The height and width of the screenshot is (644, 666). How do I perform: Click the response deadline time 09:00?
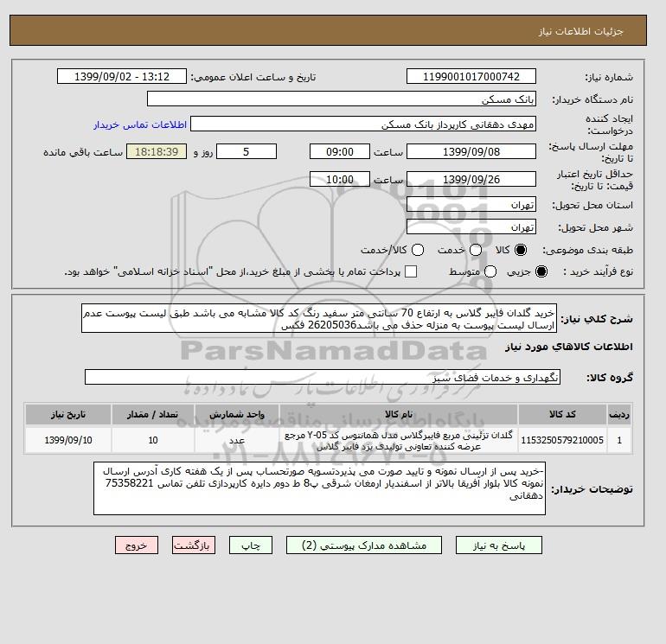[x=340, y=151]
